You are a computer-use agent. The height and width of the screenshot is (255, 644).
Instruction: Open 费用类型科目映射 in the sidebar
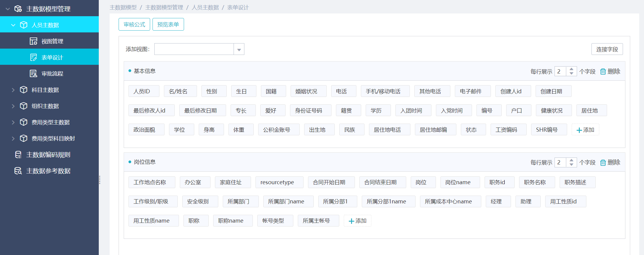(53, 138)
